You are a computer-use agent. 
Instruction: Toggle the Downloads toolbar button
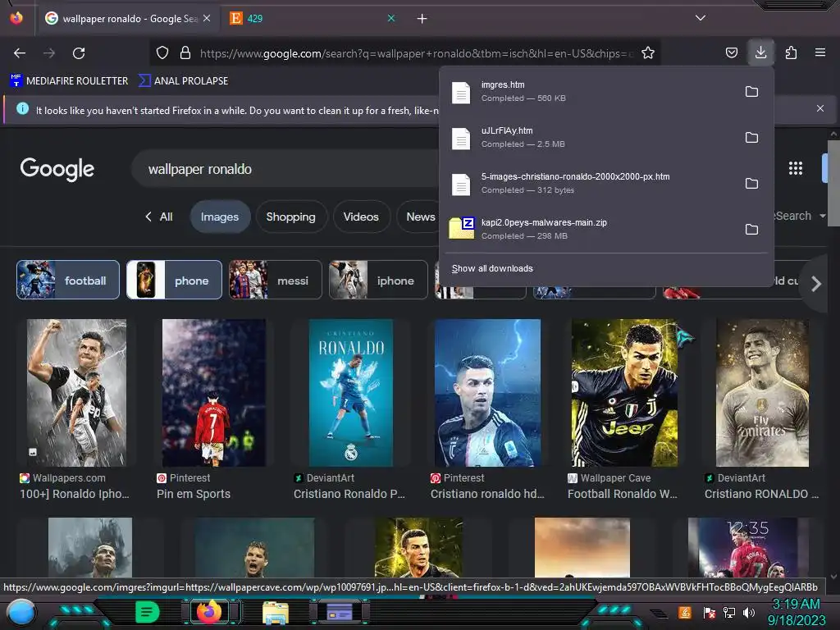[x=760, y=52]
